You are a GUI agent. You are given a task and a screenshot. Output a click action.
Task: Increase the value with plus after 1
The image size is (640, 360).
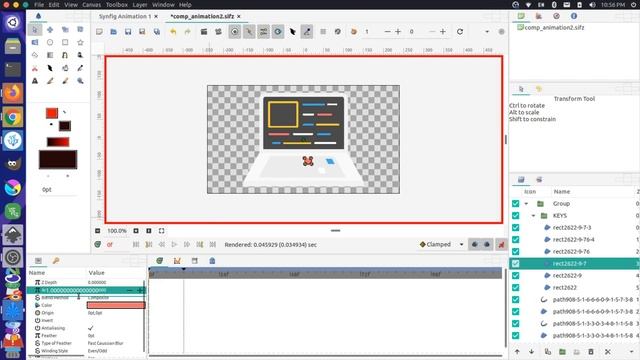point(398,31)
